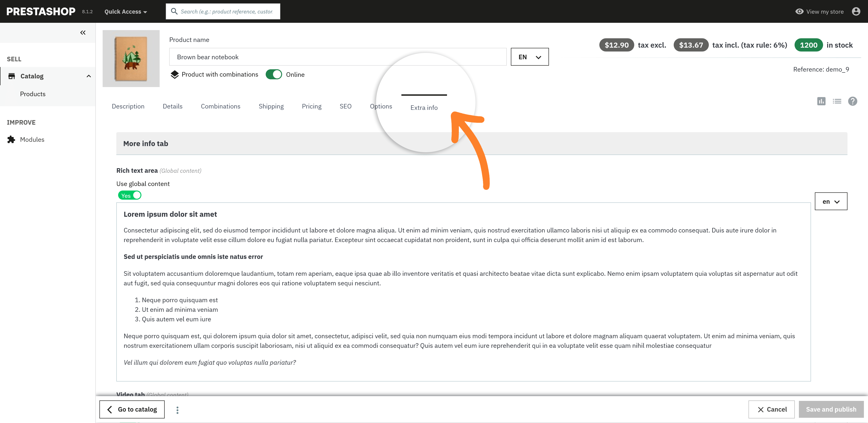Click the Cancel button
This screenshot has width=868, height=423.
click(772, 409)
